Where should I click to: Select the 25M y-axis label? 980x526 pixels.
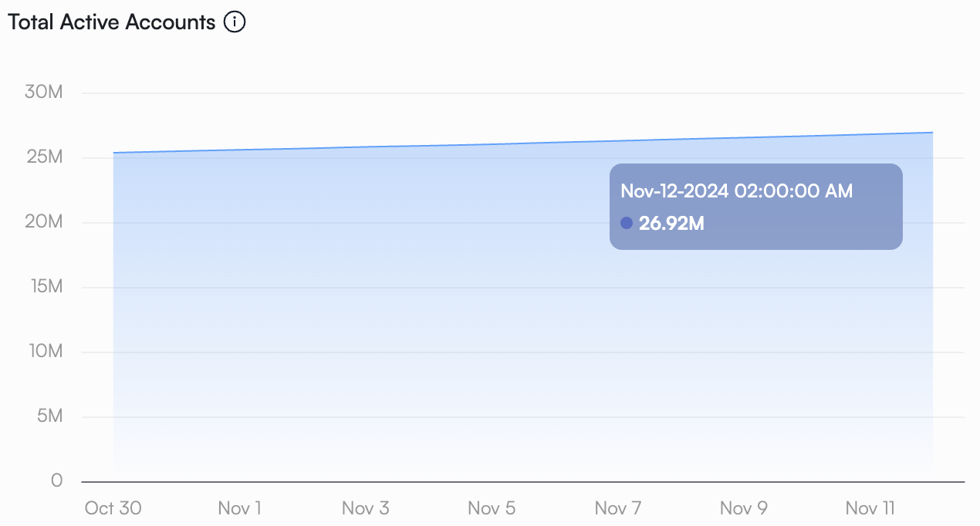[x=43, y=157]
